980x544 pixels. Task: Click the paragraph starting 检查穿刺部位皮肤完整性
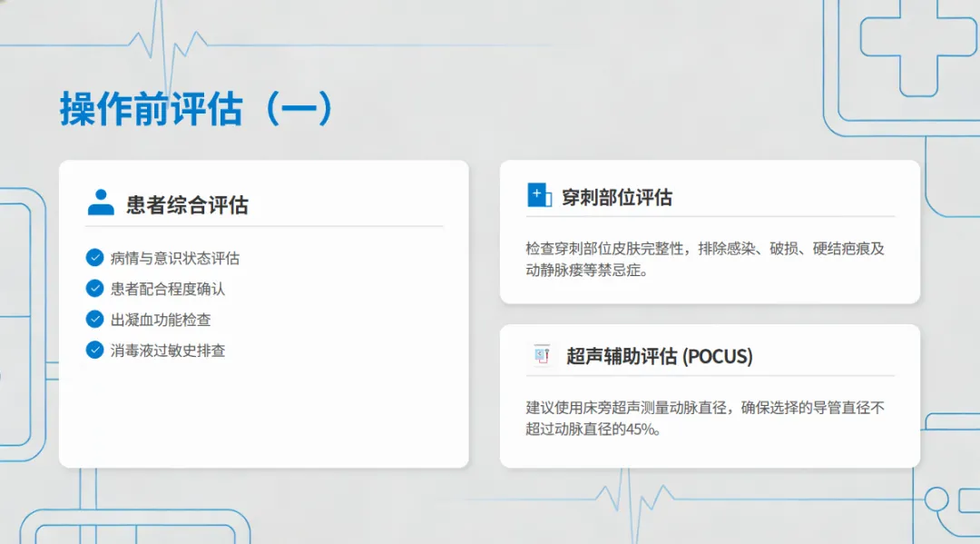pyautogui.click(x=705, y=260)
